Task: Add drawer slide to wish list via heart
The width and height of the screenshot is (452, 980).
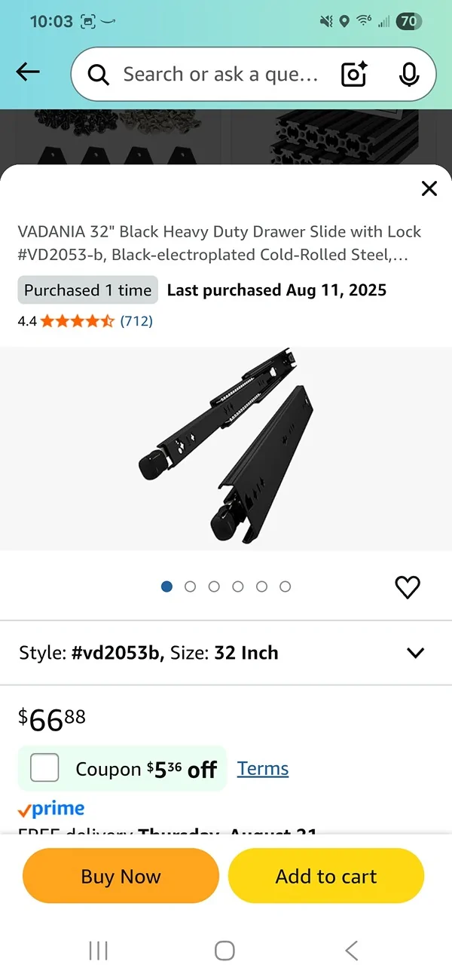Action: (408, 586)
